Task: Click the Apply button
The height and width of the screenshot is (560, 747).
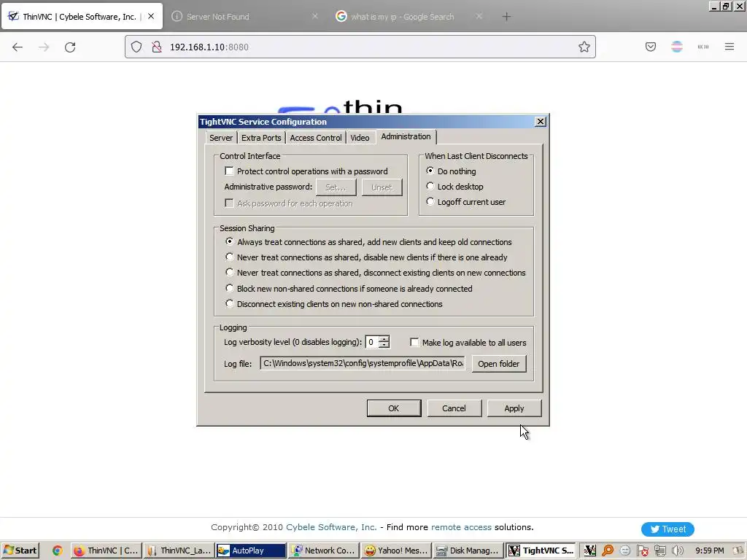Action: [514, 408]
